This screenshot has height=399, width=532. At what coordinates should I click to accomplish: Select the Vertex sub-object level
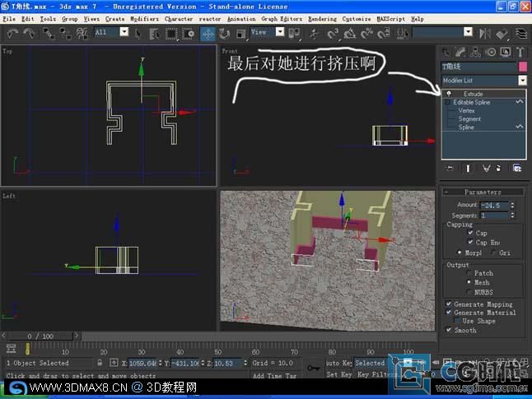pyautogui.click(x=466, y=110)
